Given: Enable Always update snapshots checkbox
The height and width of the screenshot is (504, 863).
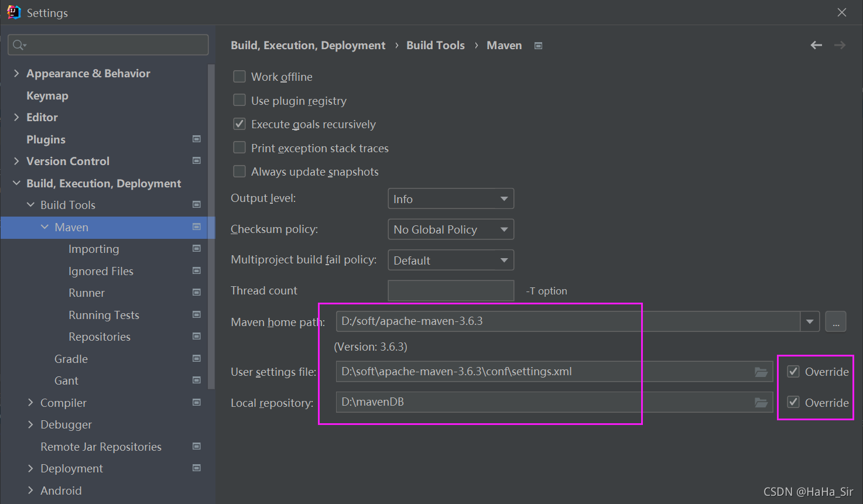Looking at the screenshot, I should [x=239, y=171].
